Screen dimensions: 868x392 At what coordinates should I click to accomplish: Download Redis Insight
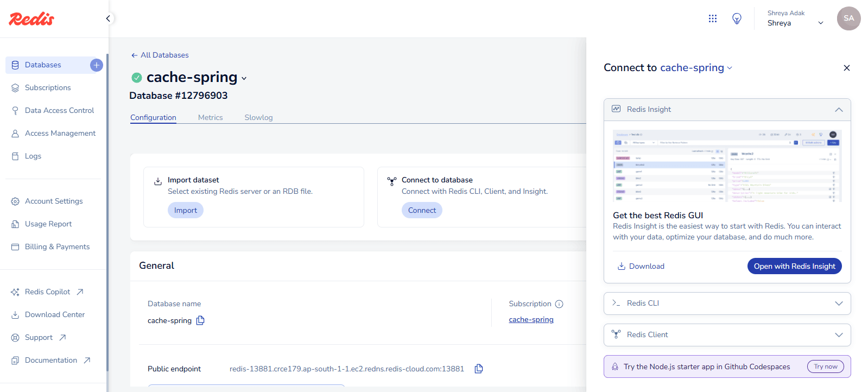[x=641, y=266]
